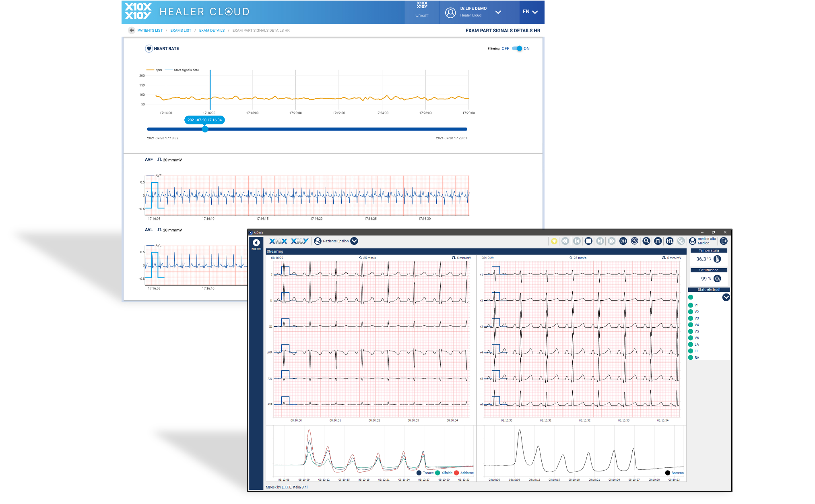Click the magnifier zoom icon in MDesk toolbar

[646, 241]
